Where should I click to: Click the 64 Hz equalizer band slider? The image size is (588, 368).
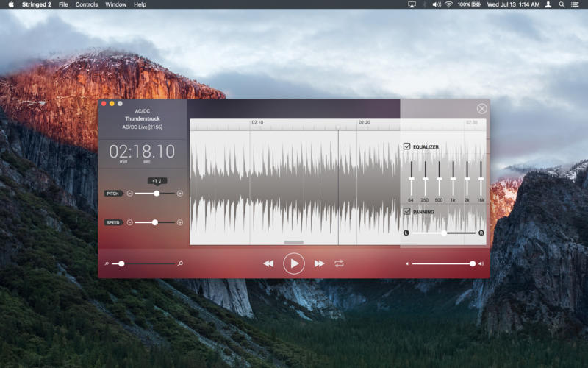pyautogui.click(x=412, y=179)
